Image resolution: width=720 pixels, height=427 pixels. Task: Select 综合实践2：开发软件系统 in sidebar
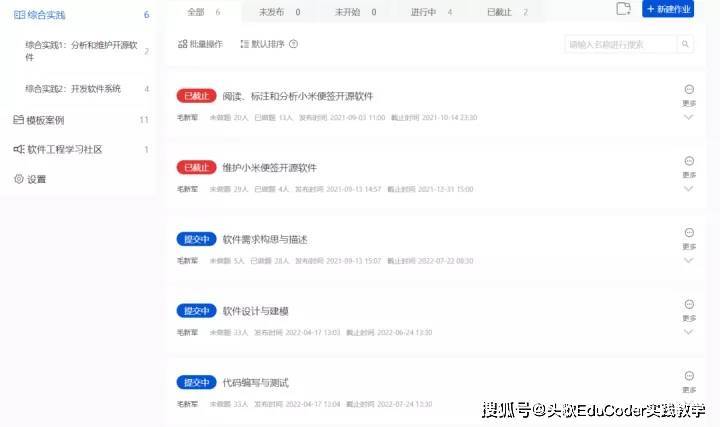[x=73, y=89]
